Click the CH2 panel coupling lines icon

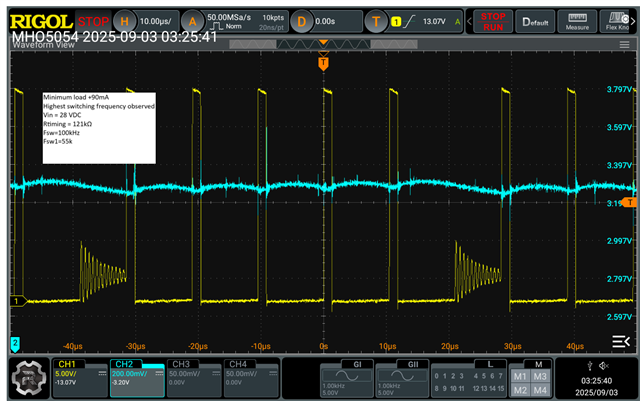click(x=159, y=373)
